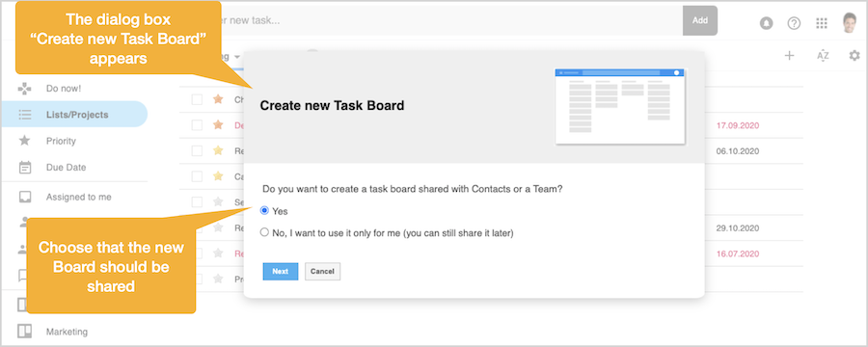868x347 pixels.
Task: Toggle star on task dated 16.07.2020
Action: [x=218, y=254]
